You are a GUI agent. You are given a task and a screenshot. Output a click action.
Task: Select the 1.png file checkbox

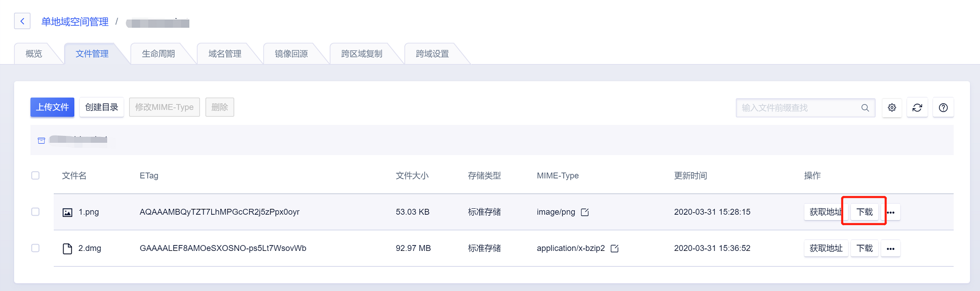(35, 212)
